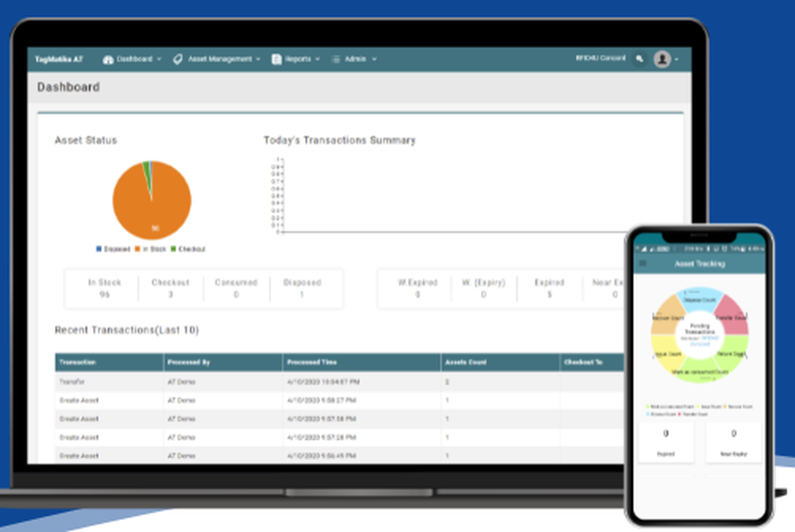Tap the Pending Transactions center of donut

[700, 335]
